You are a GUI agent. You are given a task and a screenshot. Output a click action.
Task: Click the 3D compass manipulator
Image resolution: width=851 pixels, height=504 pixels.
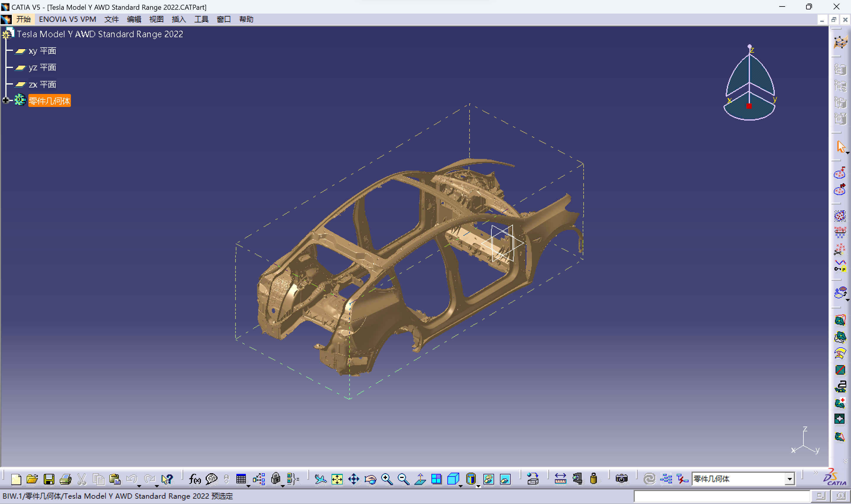pyautogui.click(x=749, y=82)
